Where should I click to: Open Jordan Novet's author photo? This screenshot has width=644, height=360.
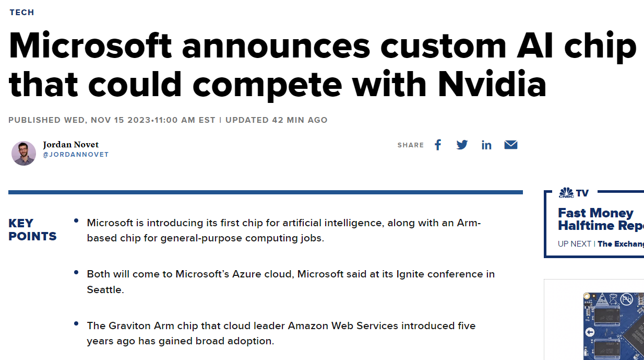pos(23,153)
